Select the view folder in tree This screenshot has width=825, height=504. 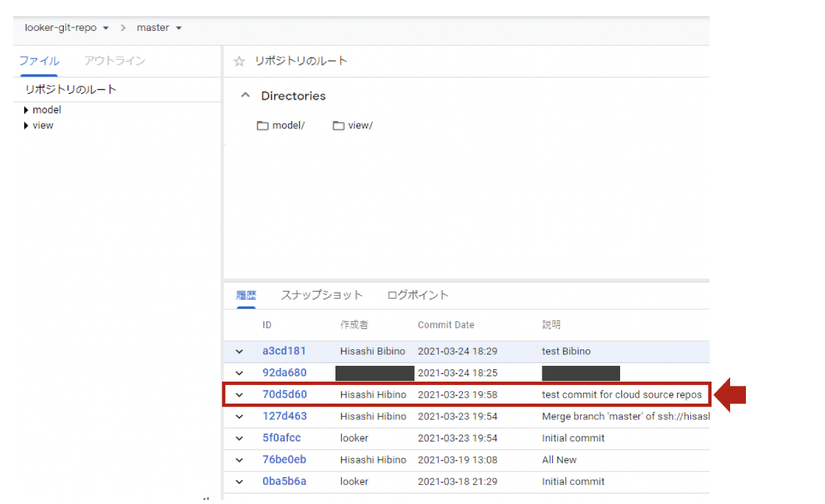pos(43,126)
